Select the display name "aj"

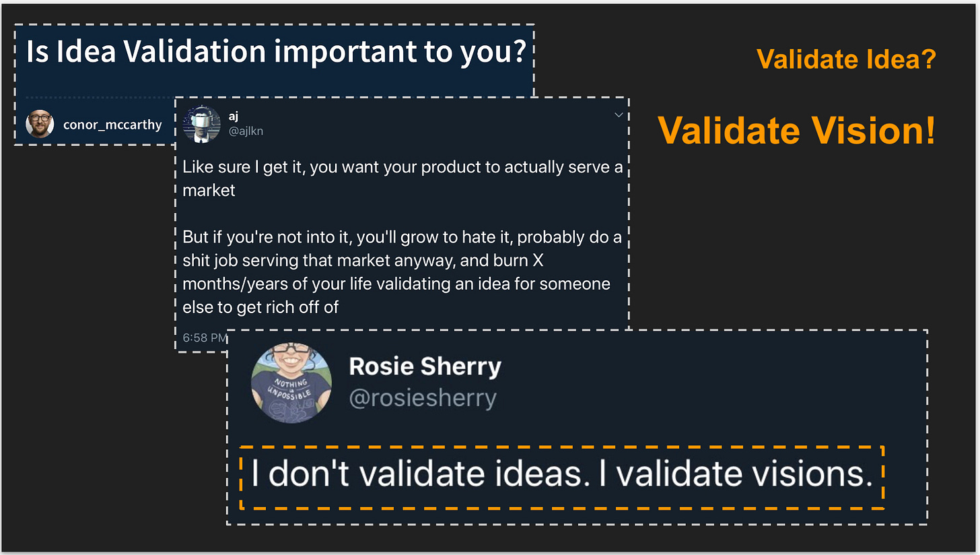click(234, 116)
